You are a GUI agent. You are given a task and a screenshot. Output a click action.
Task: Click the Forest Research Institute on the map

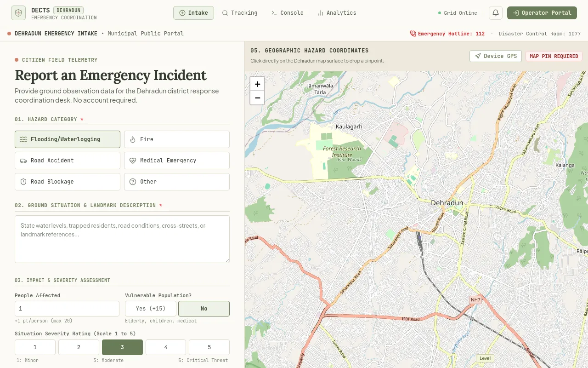[x=342, y=152]
